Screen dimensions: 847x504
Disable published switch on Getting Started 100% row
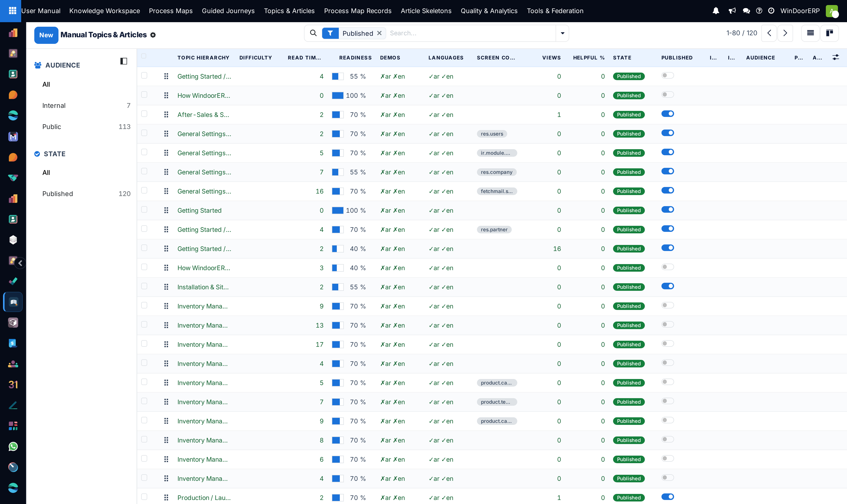pos(668,210)
